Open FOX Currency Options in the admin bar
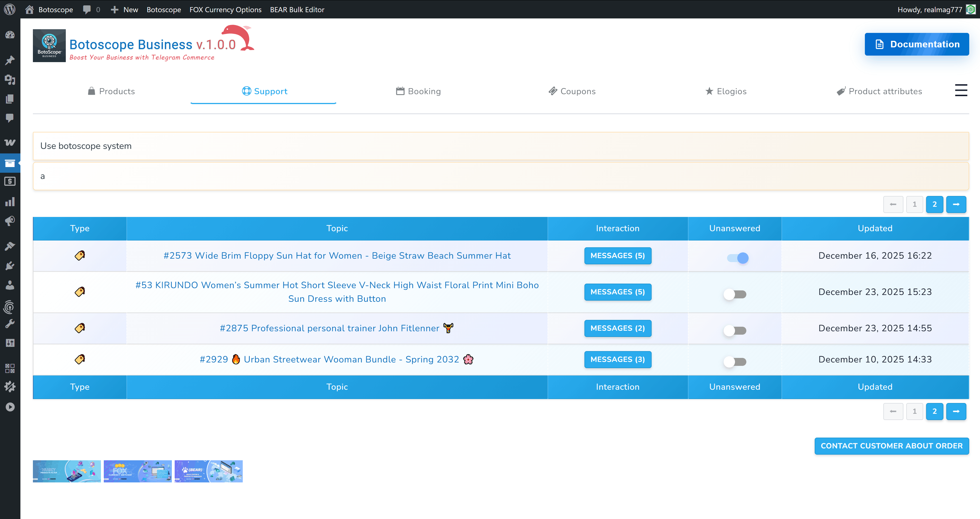The width and height of the screenshot is (980, 519). coord(225,10)
